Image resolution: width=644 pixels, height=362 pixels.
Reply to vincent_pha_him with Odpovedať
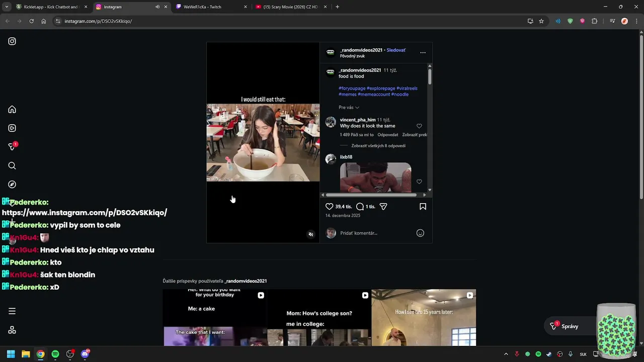388,135
